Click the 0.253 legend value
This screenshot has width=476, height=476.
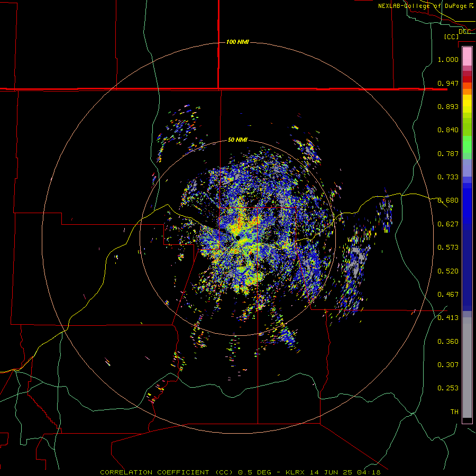pos(448,388)
